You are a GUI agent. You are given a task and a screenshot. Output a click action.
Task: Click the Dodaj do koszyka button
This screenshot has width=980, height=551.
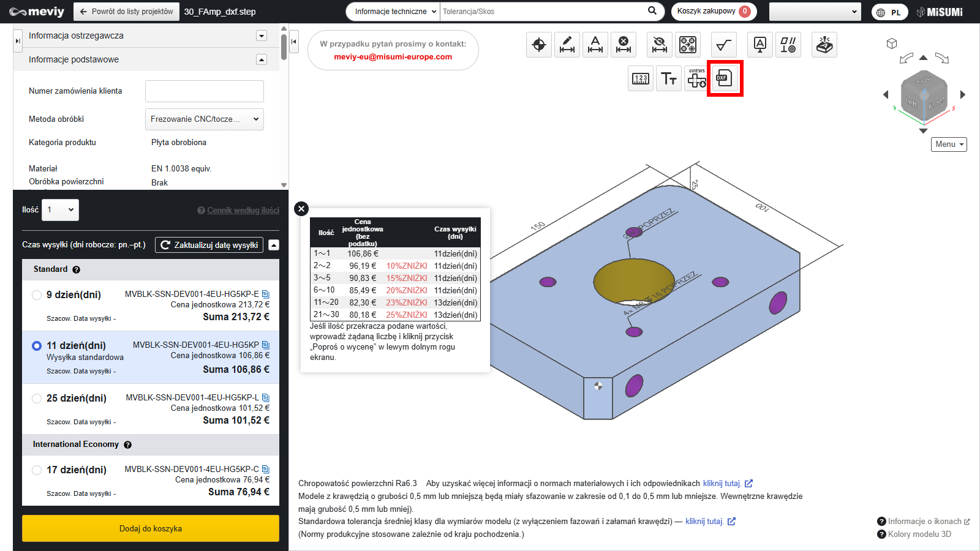click(151, 528)
